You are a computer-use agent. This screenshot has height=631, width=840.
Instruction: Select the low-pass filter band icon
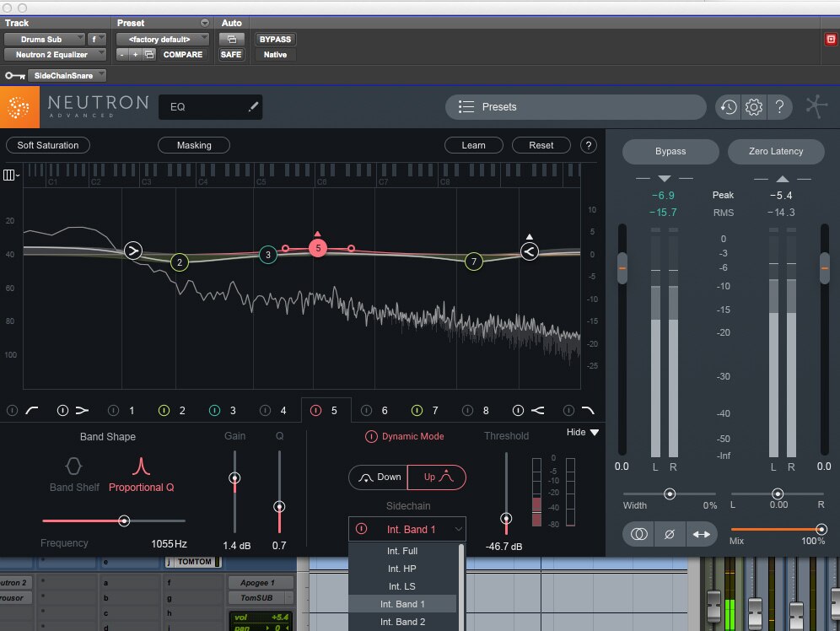(x=588, y=410)
